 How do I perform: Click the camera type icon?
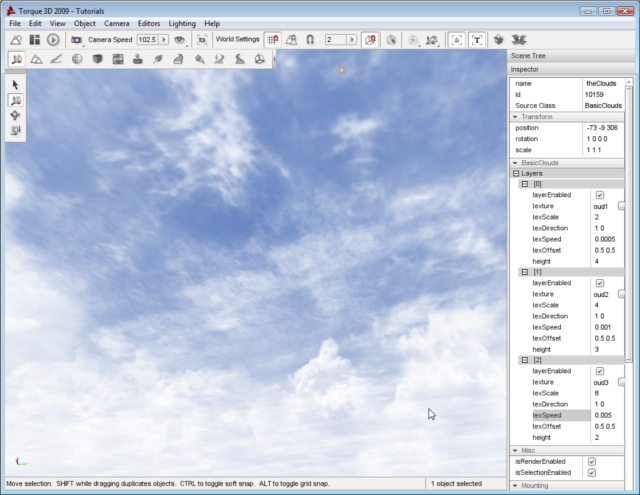[x=76, y=39]
